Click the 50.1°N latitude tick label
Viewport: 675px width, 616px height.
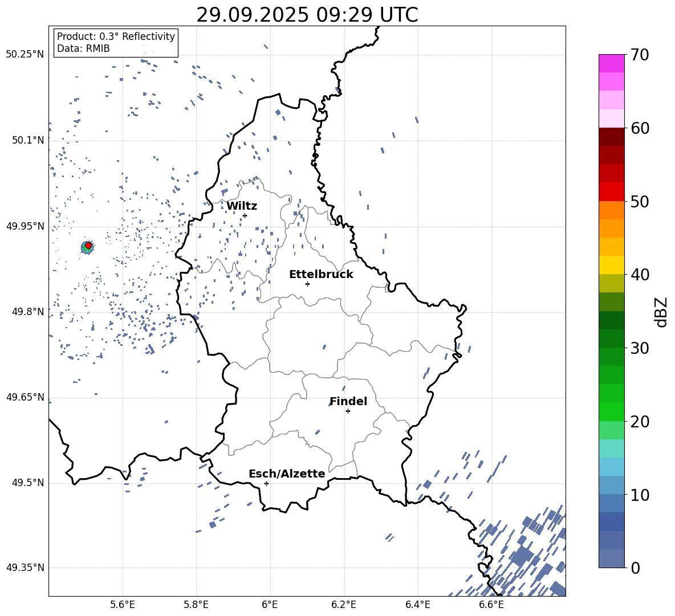(28, 140)
